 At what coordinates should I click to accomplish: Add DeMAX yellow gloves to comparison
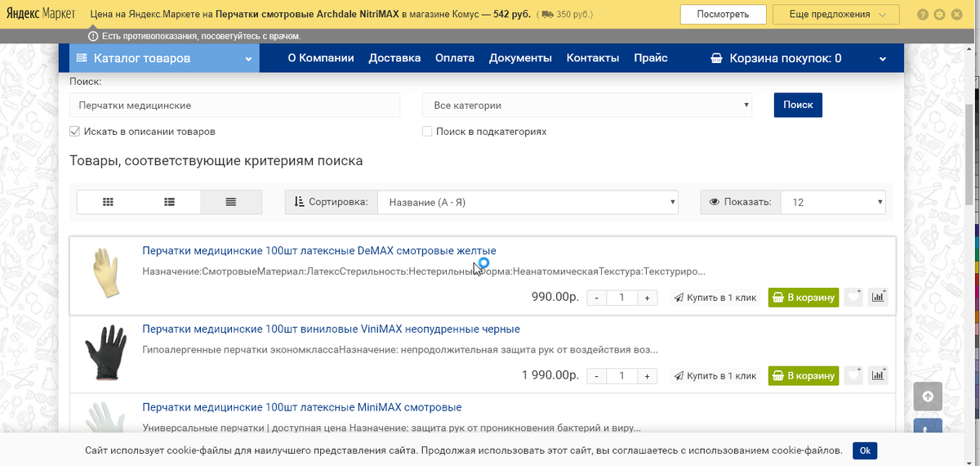[878, 297]
